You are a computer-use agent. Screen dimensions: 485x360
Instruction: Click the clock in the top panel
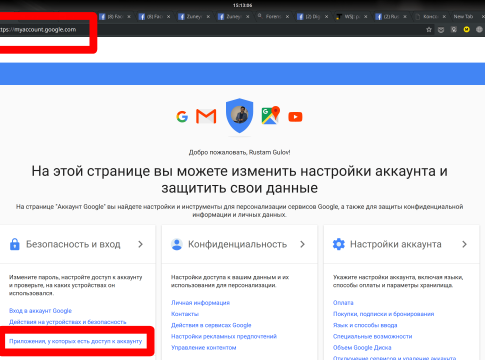(242, 5)
